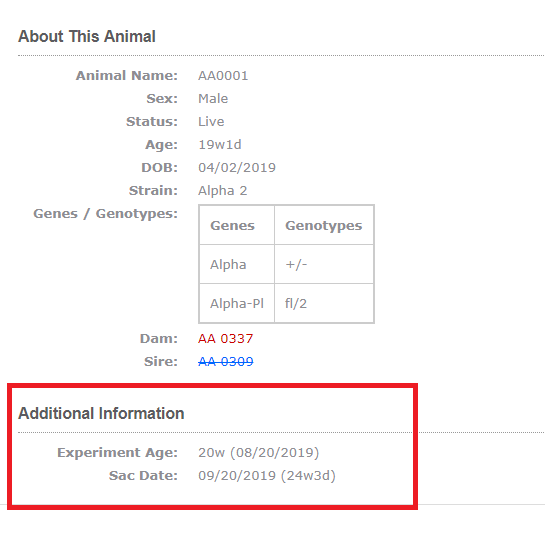The width and height of the screenshot is (545, 533).
Task: Select the Age value 19w1d
Action: pyautogui.click(x=220, y=144)
